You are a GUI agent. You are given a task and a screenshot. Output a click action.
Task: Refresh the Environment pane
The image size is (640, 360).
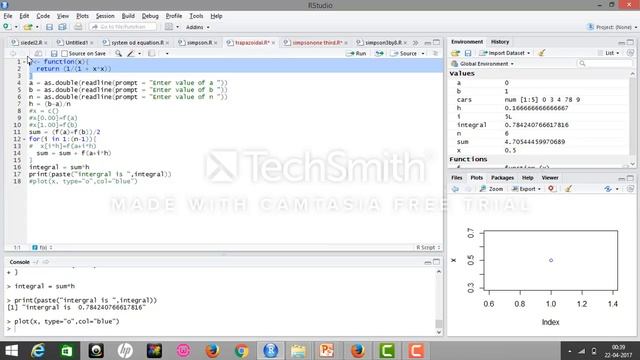631,53
